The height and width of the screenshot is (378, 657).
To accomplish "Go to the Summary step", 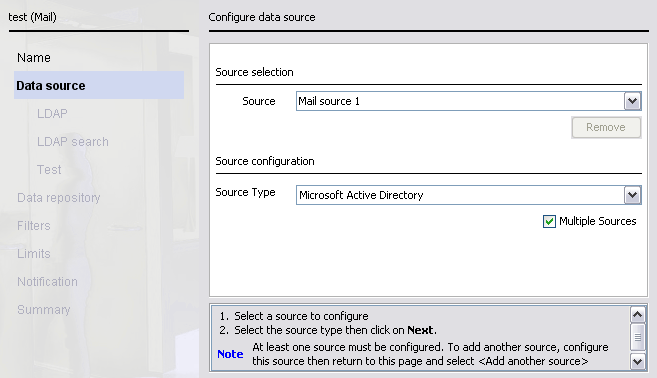I will click(x=44, y=310).
